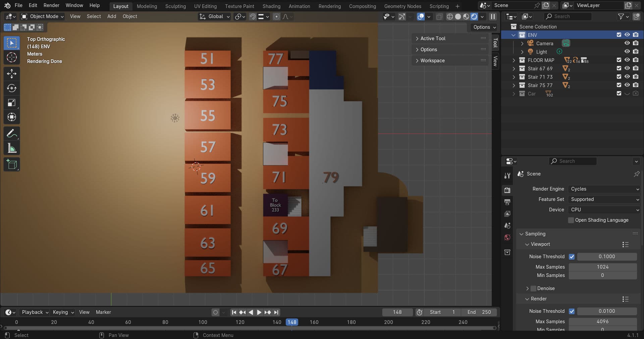This screenshot has width=644, height=339.
Task: Open the File menu
Action: click(x=18, y=5)
